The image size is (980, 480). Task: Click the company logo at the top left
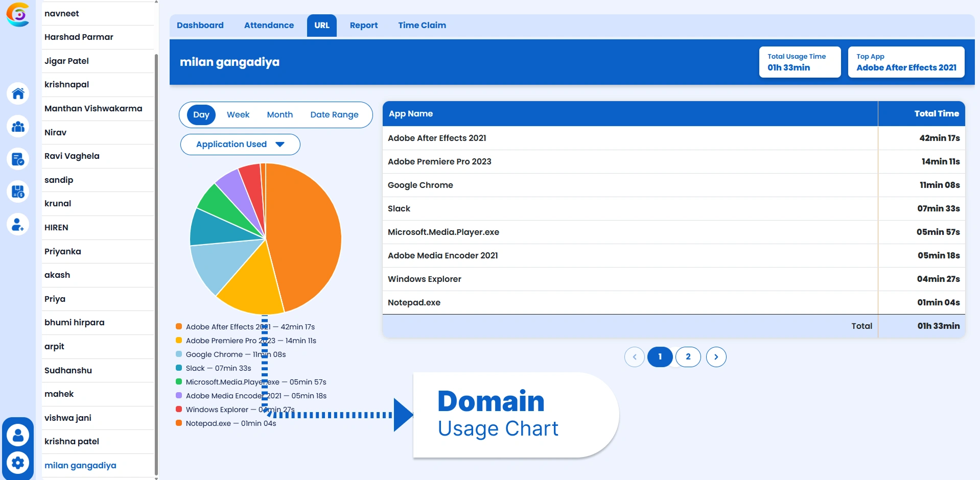[x=18, y=15]
